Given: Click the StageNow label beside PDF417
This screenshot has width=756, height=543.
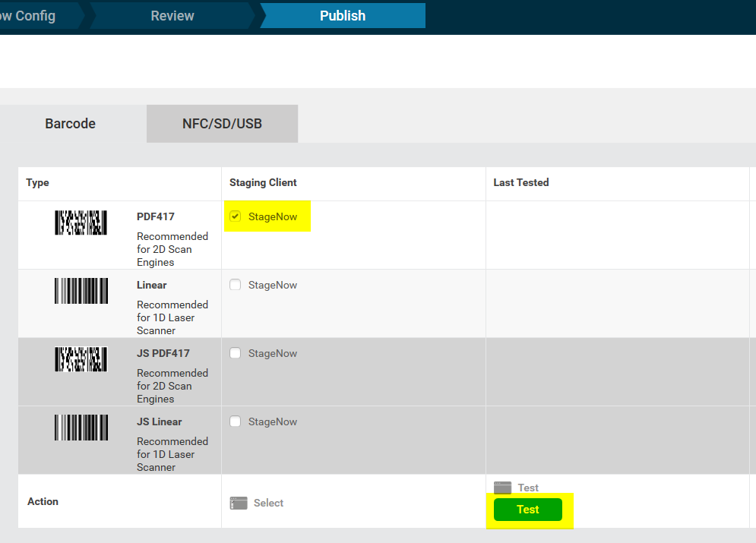Looking at the screenshot, I should (x=273, y=216).
